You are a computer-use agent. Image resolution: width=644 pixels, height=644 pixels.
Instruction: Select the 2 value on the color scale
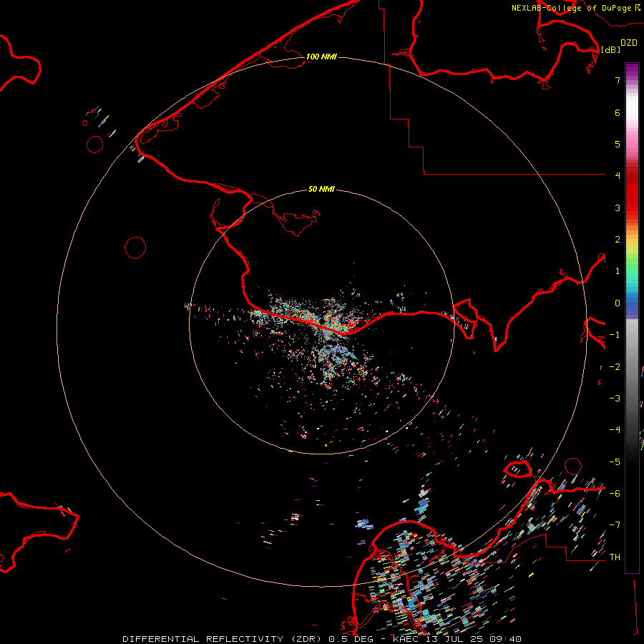[618, 240]
